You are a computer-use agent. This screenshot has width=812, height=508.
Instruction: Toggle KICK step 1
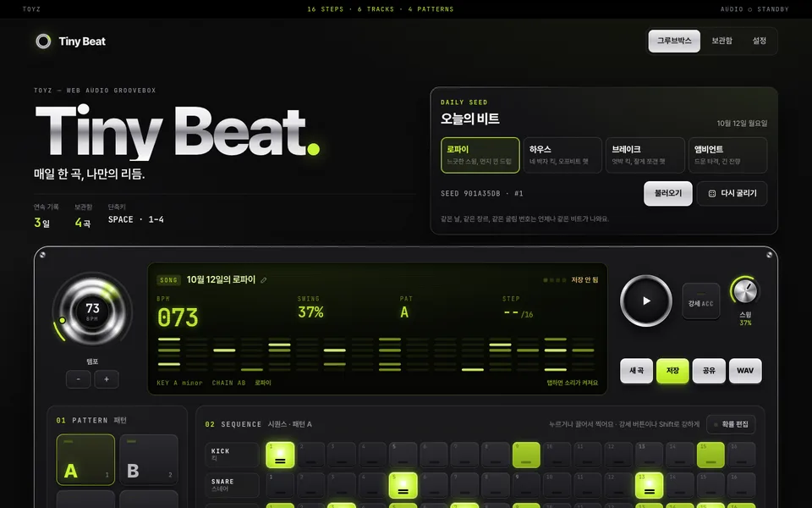(280, 456)
